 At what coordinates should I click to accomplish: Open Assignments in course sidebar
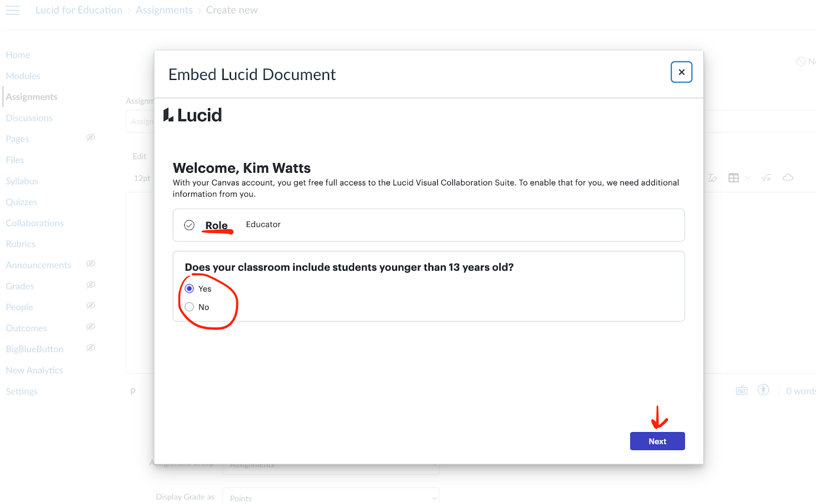coord(32,97)
